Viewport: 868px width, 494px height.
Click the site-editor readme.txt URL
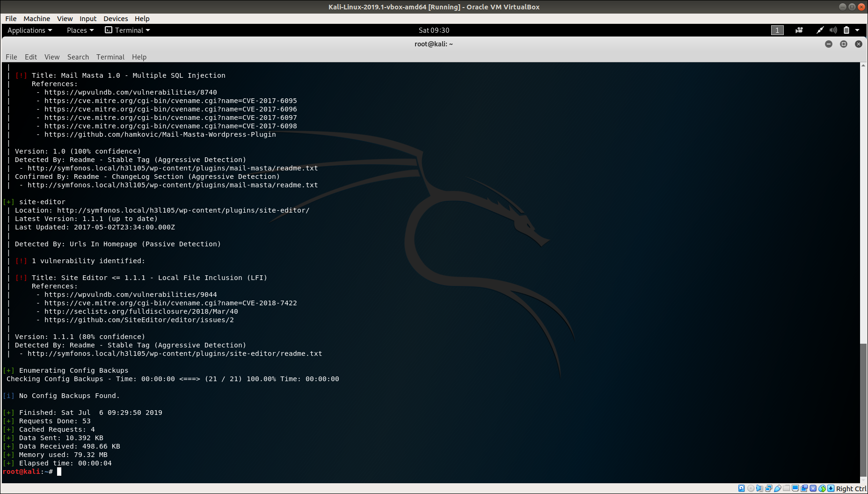pos(175,354)
